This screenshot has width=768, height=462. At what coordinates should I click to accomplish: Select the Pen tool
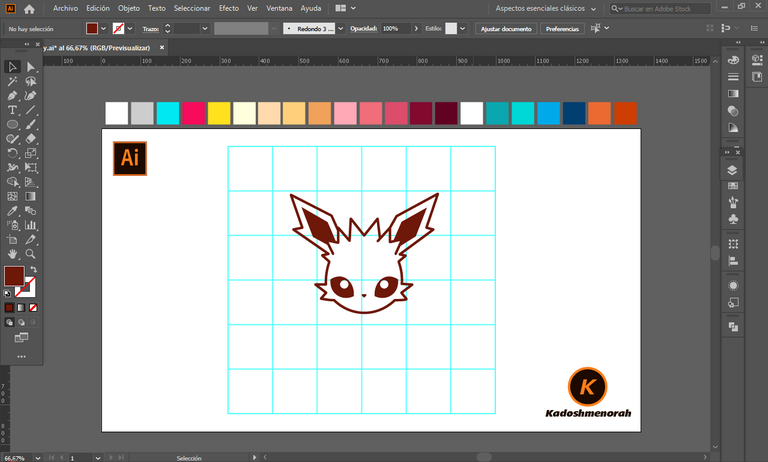tap(12, 96)
